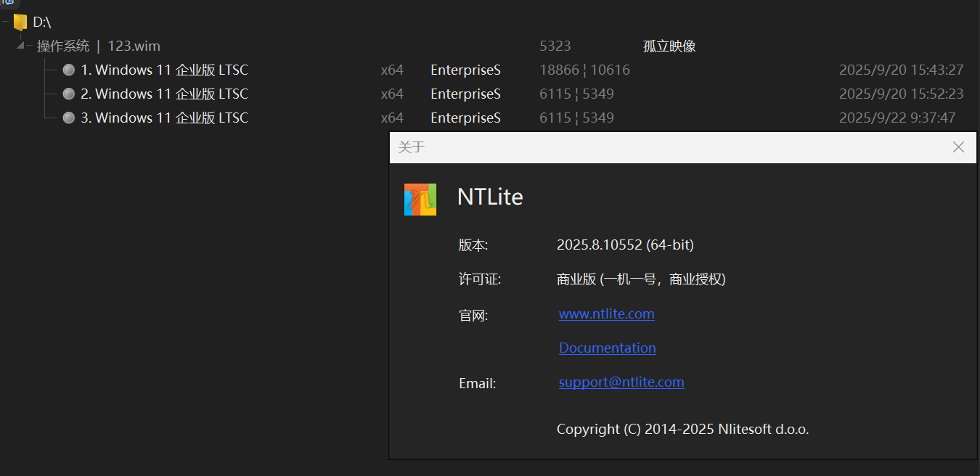Collapse the 操作系统 | 123.wim node
Image resolution: width=980 pixels, height=476 pixels.
click(20, 46)
